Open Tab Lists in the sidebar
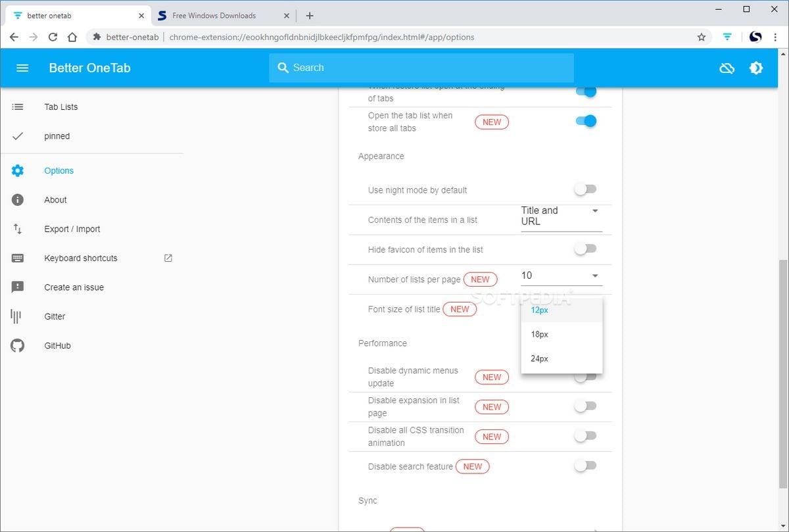This screenshot has height=532, width=789. pos(91,107)
